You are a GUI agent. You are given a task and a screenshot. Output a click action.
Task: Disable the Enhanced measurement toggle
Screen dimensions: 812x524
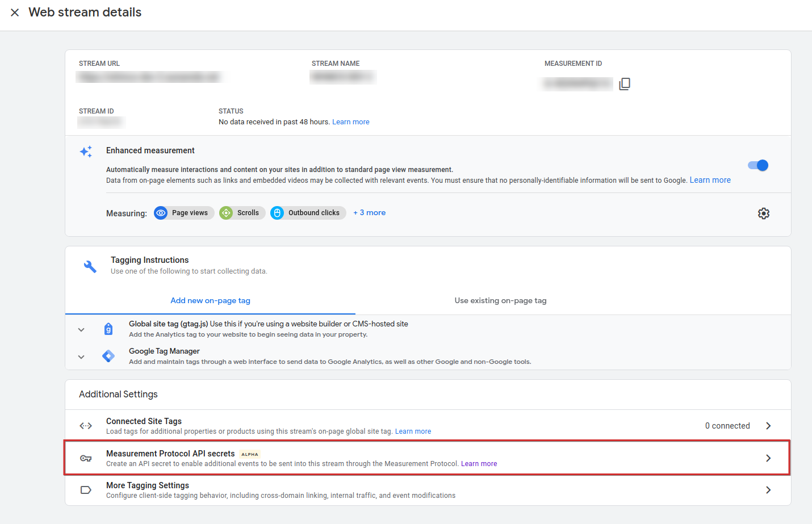point(757,164)
